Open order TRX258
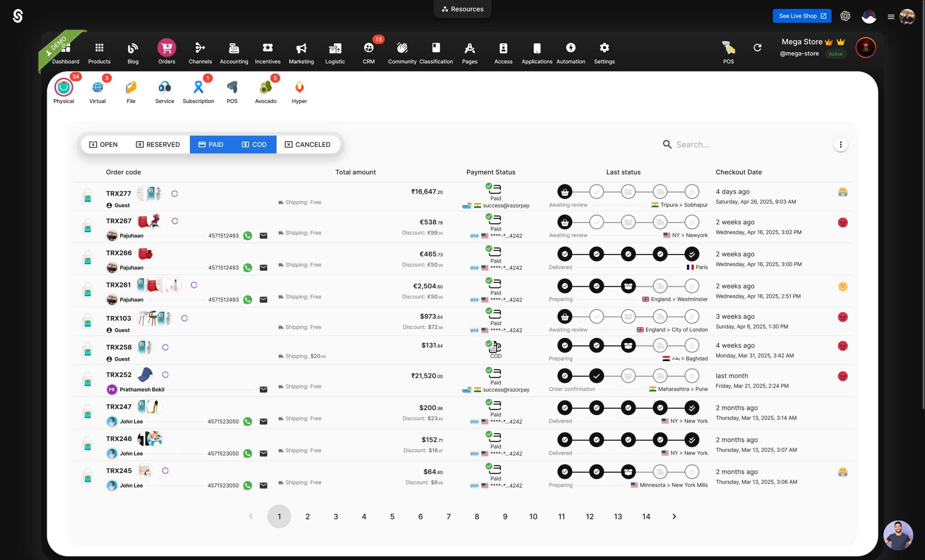This screenshot has height=560, width=925. (119, 347)
